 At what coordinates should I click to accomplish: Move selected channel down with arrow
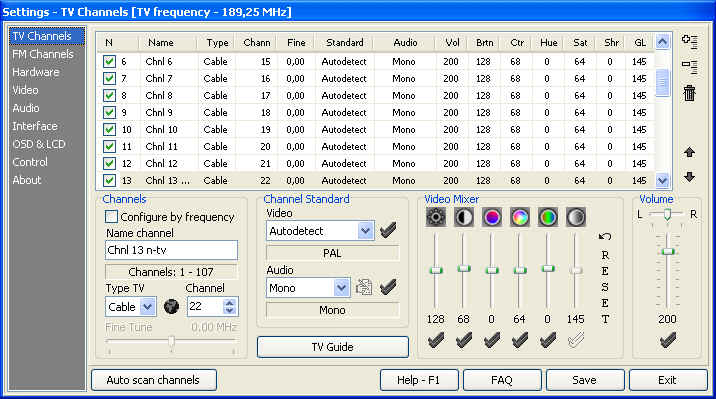(x=690, y=177)
